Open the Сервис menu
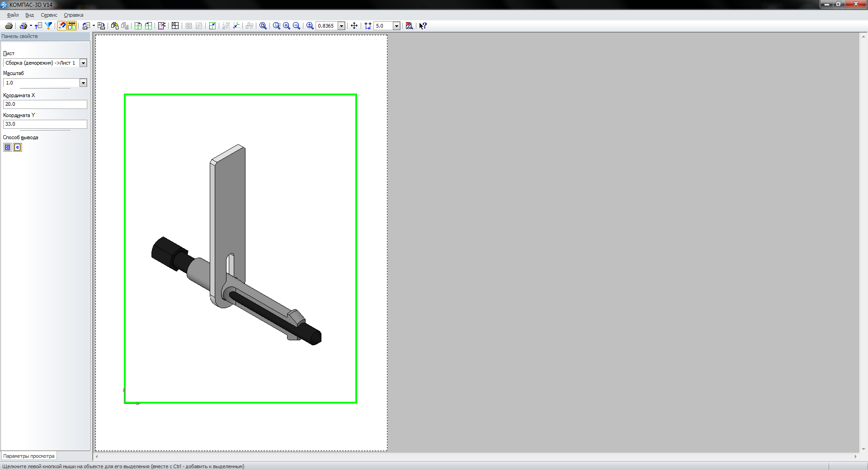 (x=49, y=15)
